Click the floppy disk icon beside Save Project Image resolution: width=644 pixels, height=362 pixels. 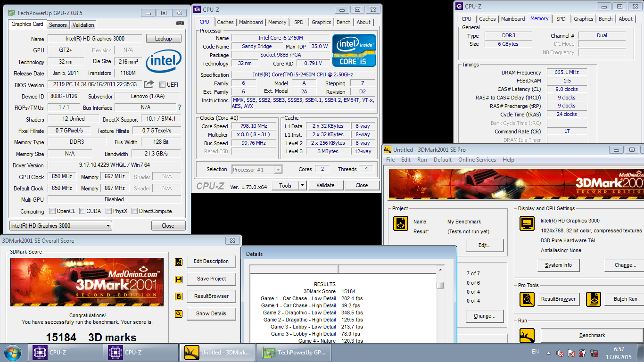coord(179,279)
